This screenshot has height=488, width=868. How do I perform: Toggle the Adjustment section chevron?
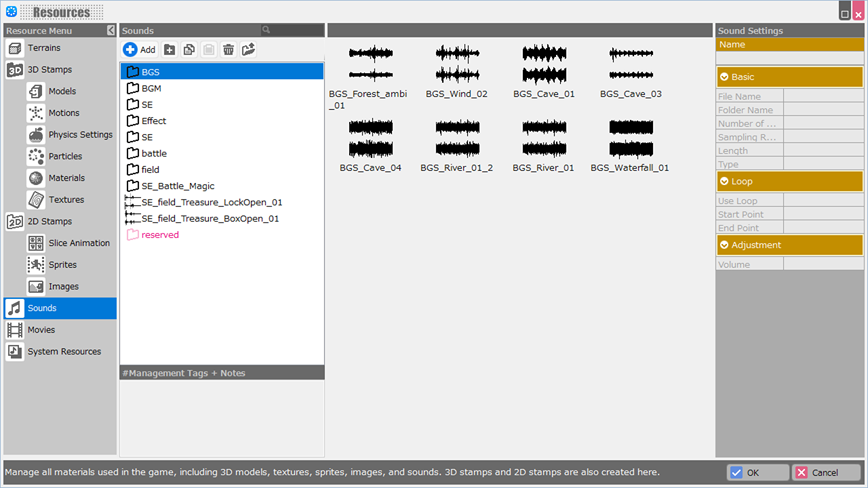724,245
